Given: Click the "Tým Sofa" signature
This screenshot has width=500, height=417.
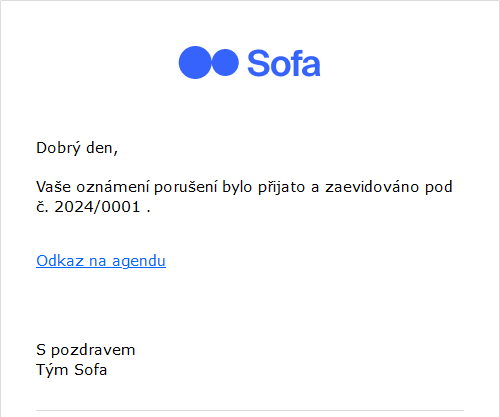Looking at the screenshot, I should (71, 370).
